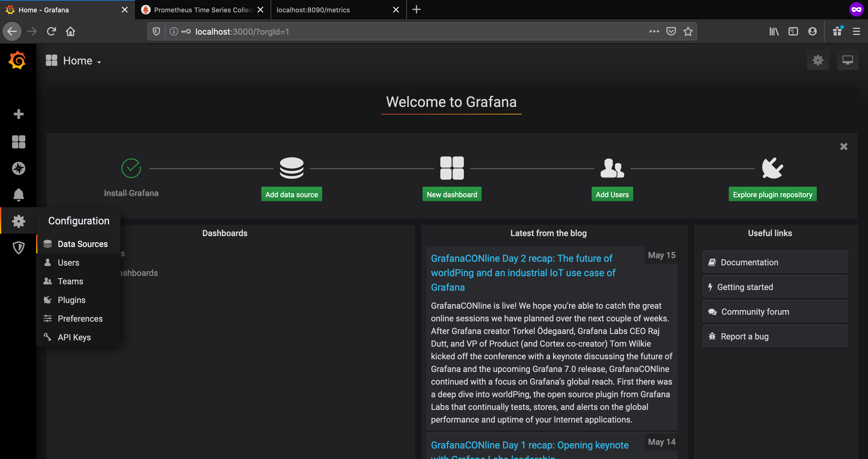Click the Configuration gear icon in sidebar

[18, 221]
